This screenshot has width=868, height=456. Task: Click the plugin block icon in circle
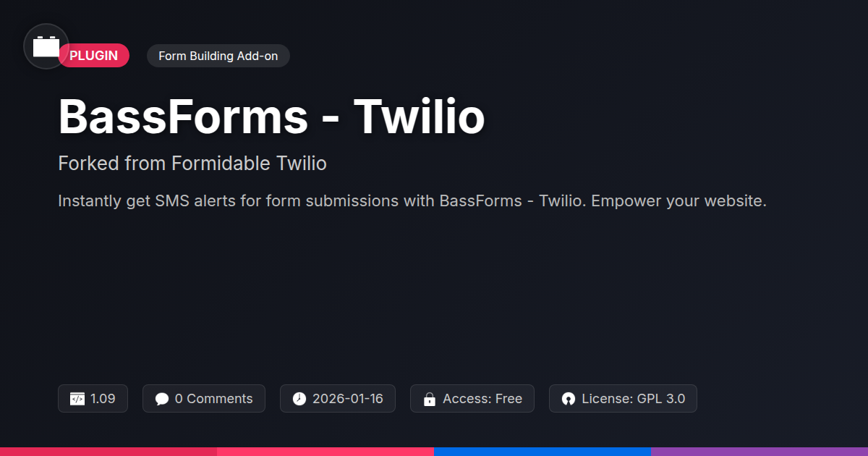coord(46,46)
